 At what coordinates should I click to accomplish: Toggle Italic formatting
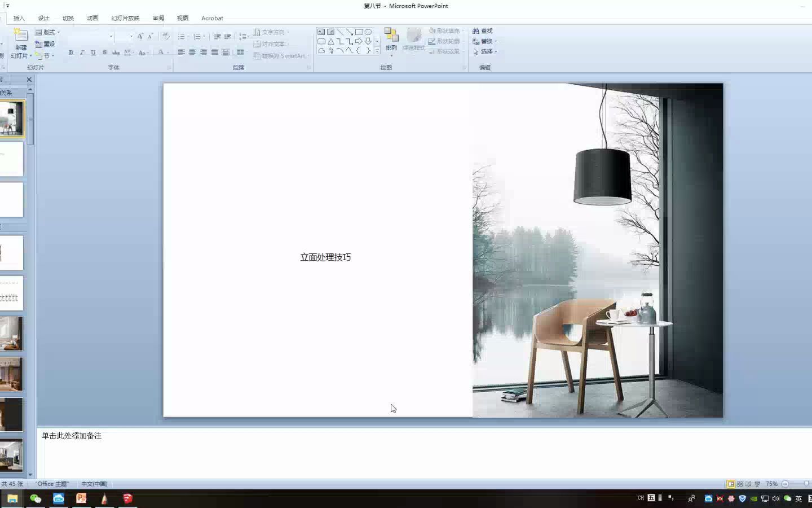click(x=82, y=52)
